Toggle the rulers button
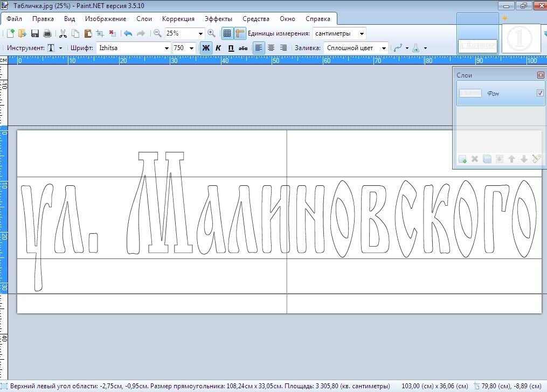547x392 pixels. [240, 33]
